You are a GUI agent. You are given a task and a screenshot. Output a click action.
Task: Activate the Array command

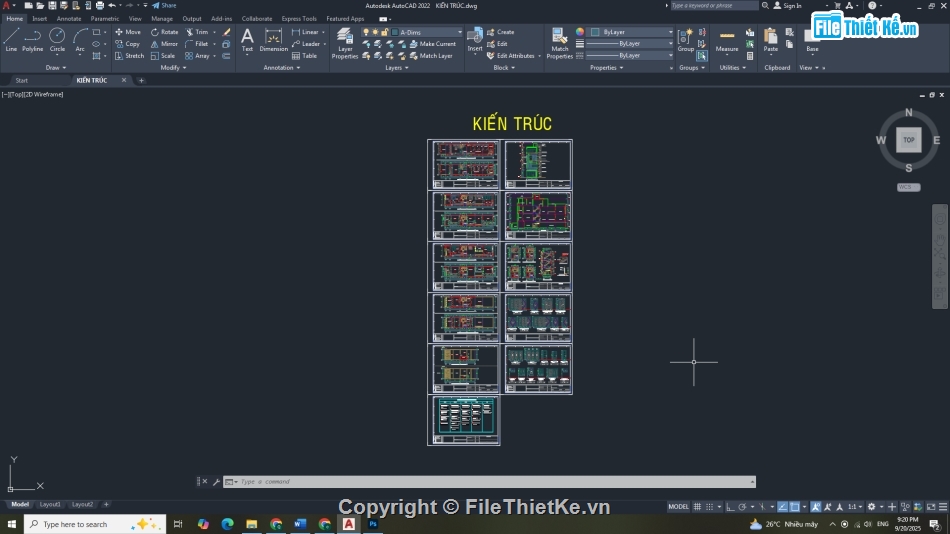(197, 56)
